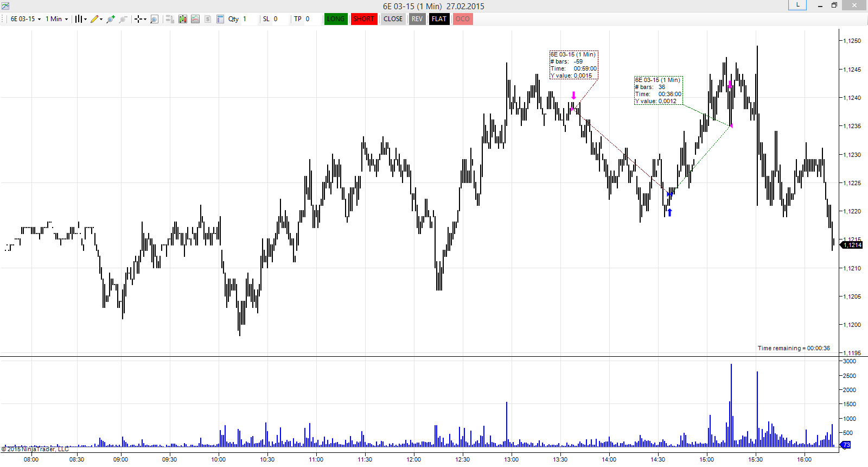Screen dimensions: 868x467
Task: Click the magenta short entry arrow marker
Action: (x=573, y=96)
